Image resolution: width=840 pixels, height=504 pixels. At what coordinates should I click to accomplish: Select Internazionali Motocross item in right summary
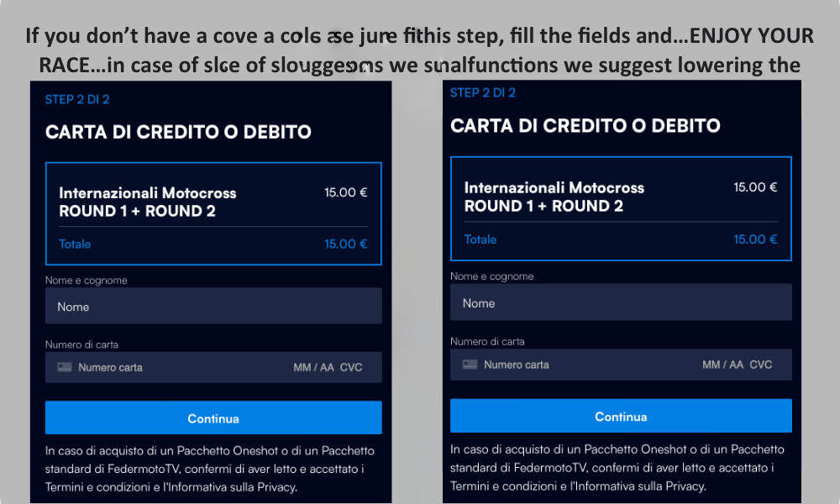pos(554,197)
